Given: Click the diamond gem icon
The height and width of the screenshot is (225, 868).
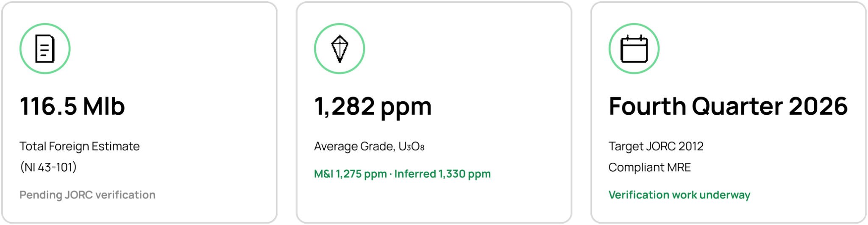Looking at the screenshot, I should [x=339, y=49].
